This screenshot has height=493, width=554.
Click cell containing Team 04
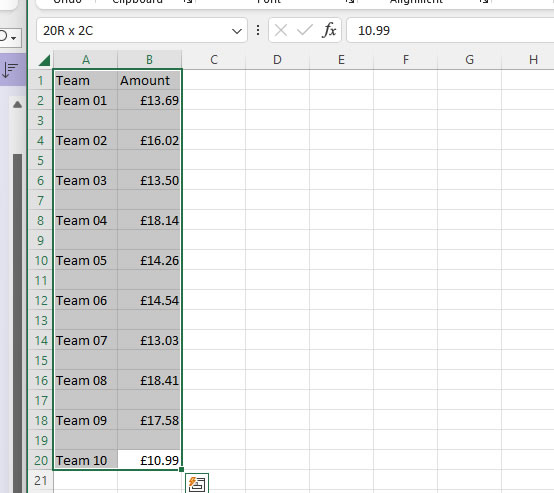tap(86, 221)
